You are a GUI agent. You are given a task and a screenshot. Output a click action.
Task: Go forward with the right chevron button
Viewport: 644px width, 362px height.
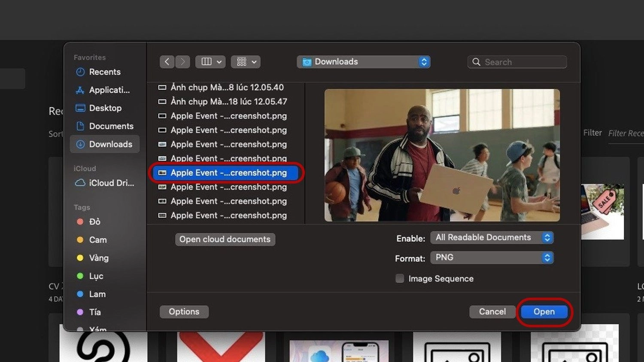(x=182, y=62)
